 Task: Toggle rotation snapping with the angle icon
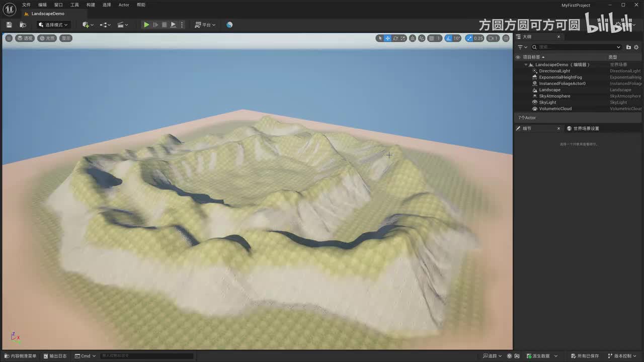coord(448,38)
